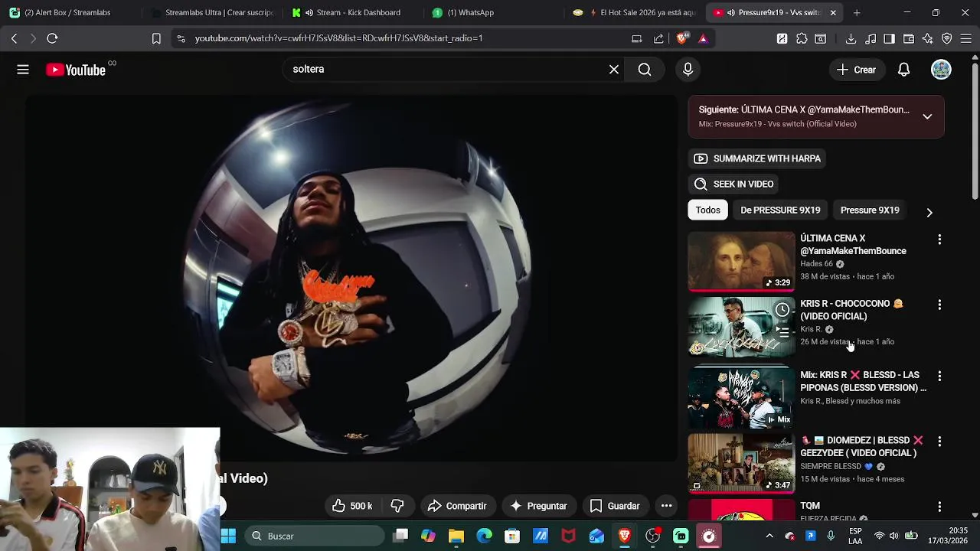This screenshot has height=551, width=980.
Task: Open options for LAS PIPONAS mix
Action: click(x=939, y=376)
